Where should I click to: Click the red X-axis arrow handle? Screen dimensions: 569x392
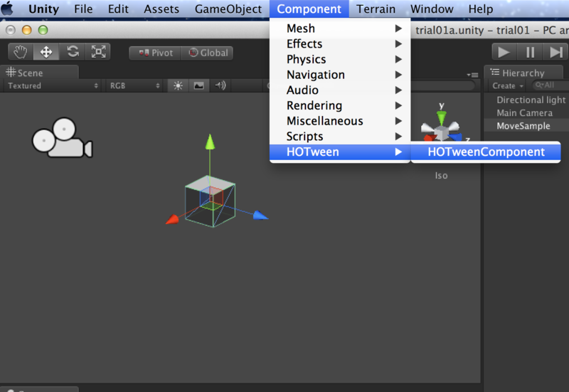point(172,220)
